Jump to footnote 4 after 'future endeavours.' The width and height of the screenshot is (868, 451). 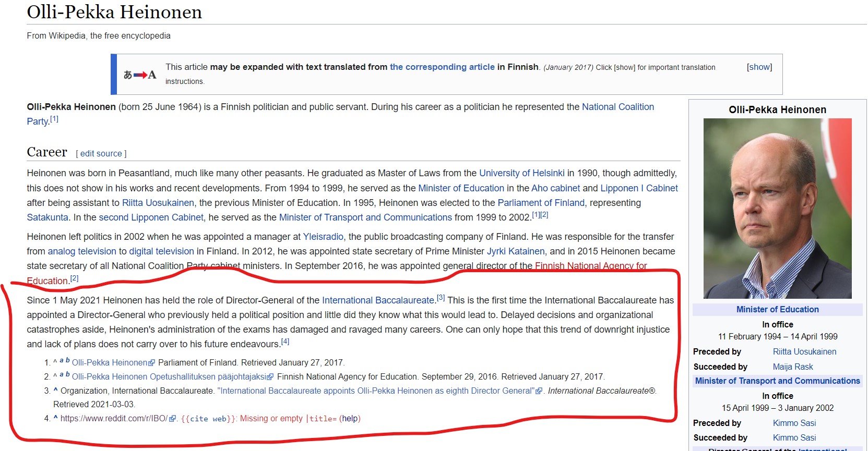point(285,342)
